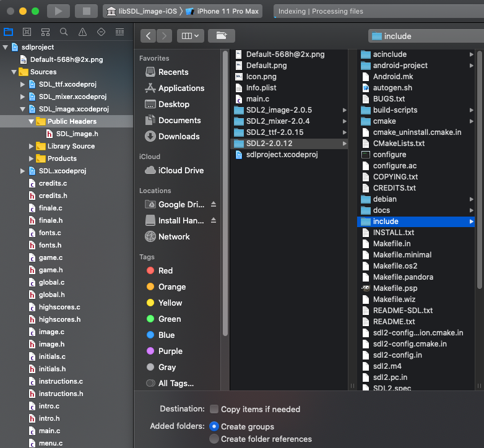Open the include path popup at top
This screenshot has height=448, width=484.
tap(426, 36)
